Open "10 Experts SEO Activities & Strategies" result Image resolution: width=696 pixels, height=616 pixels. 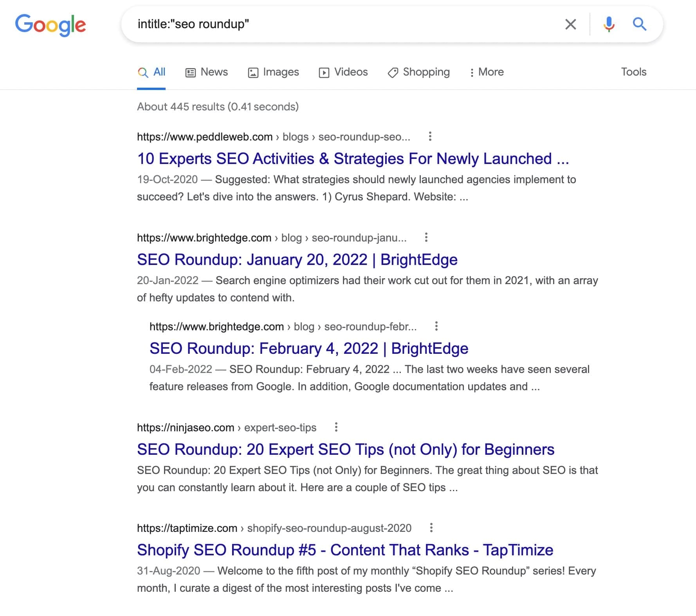coord(353,159)
